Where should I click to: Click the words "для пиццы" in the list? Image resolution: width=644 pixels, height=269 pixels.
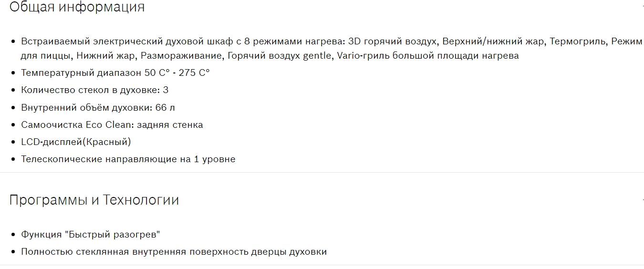click(x=46, y=56)
